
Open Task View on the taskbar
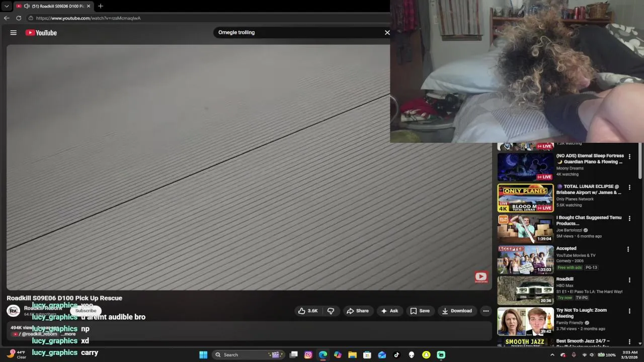click(x=294, y=355)
